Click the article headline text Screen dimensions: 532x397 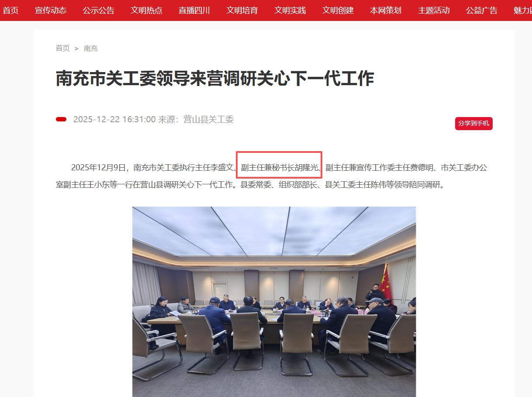[x=215, y=79]
